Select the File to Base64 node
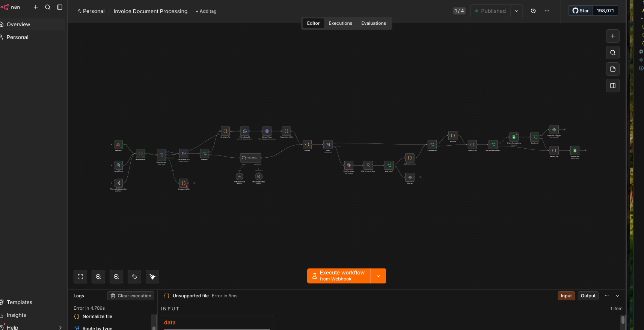Screen dimensions: 644x330 tap(245, 131)
